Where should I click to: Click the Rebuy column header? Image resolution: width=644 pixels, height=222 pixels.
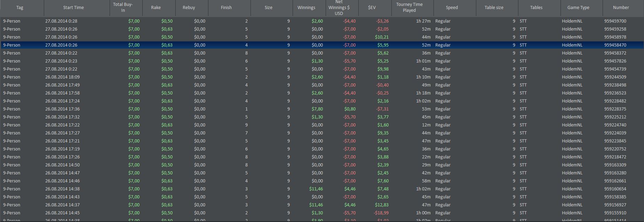tap(189, 8)
